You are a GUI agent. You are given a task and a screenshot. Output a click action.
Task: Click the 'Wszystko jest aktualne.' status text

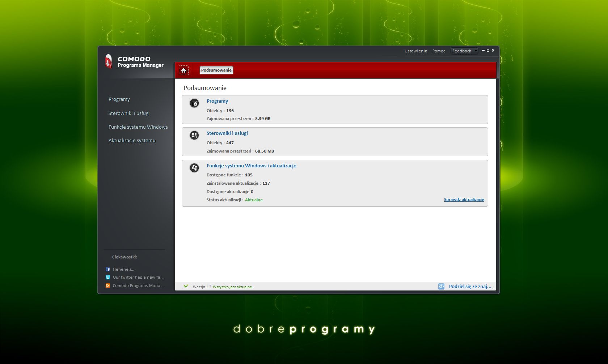pyautogui.click(x=233, y=287)
